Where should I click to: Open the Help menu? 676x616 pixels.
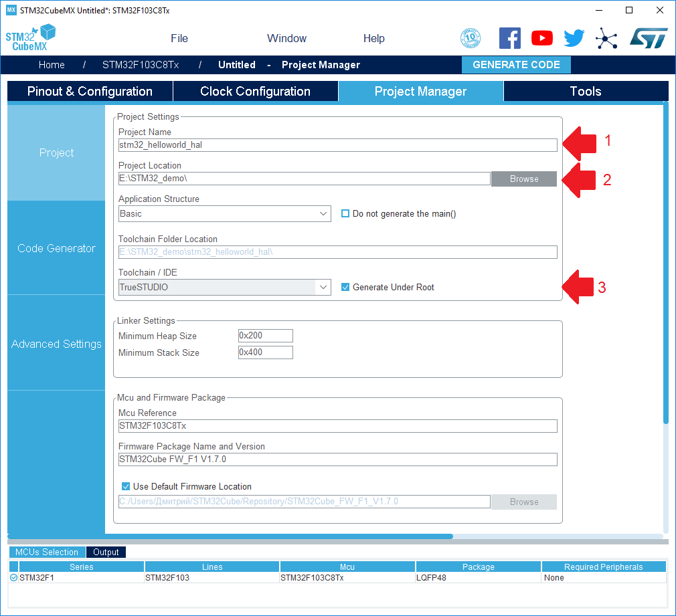373,38
